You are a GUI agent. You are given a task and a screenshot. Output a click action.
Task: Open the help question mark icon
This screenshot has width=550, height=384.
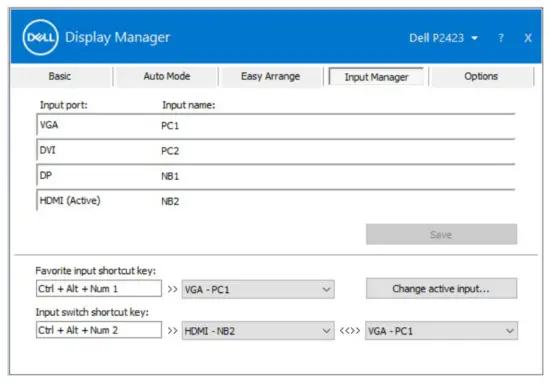click(501, 38)
